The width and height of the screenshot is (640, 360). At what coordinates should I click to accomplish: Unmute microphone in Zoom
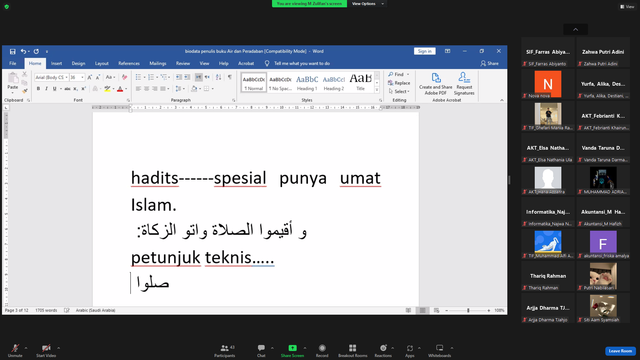(x=15, y=350)
